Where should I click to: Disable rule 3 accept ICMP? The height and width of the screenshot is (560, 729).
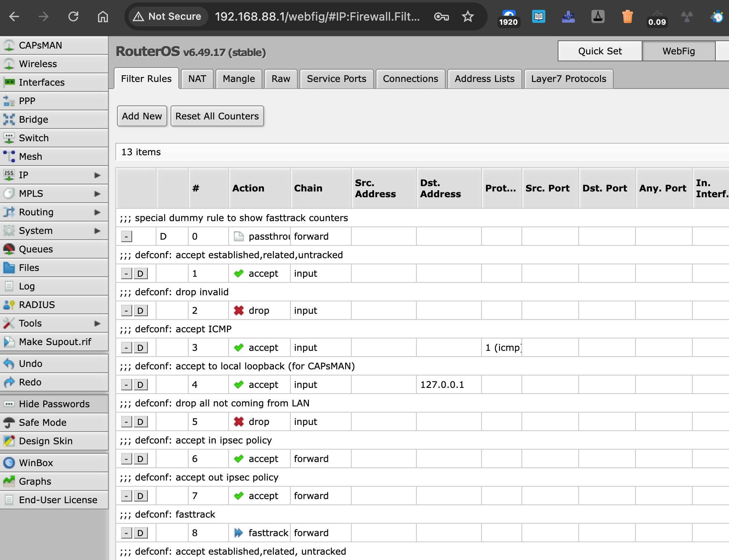[140, 348]
